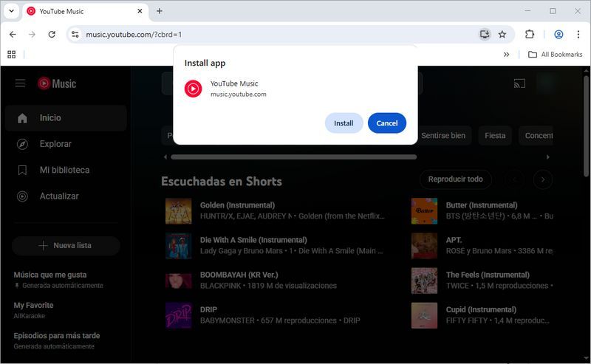Viewport: 591px width, 364px height.
Task: Click Reproducir todo button
Action: click(455, 179)
